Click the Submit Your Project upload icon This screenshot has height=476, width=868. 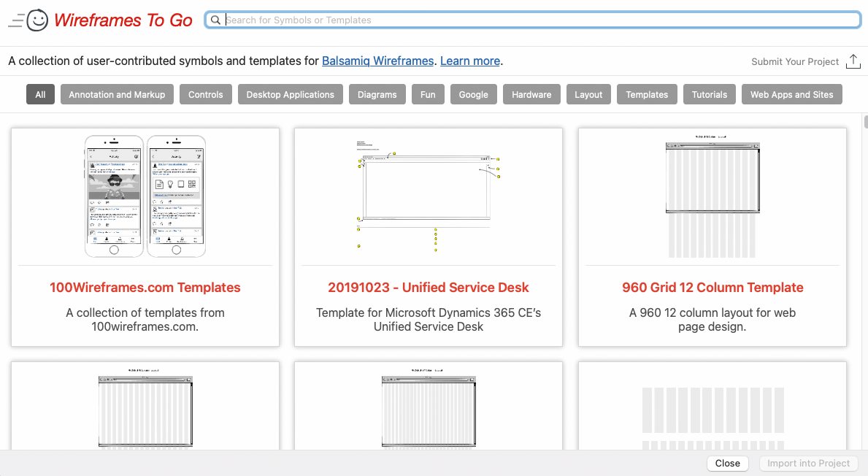pyautogui.click(x=853, y=61)
